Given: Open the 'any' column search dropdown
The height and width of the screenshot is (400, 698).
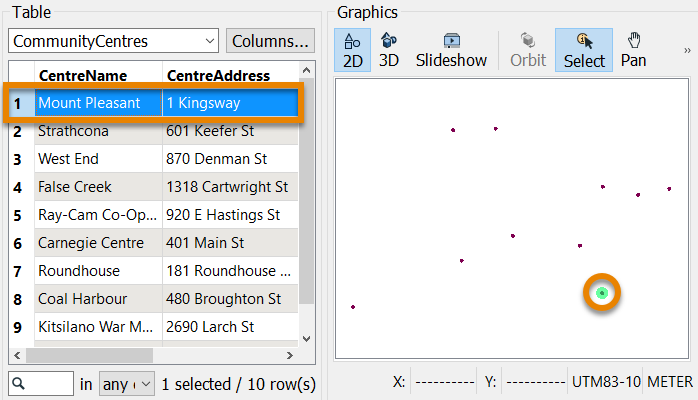Looking at the screenshot, I should (127, 384).
